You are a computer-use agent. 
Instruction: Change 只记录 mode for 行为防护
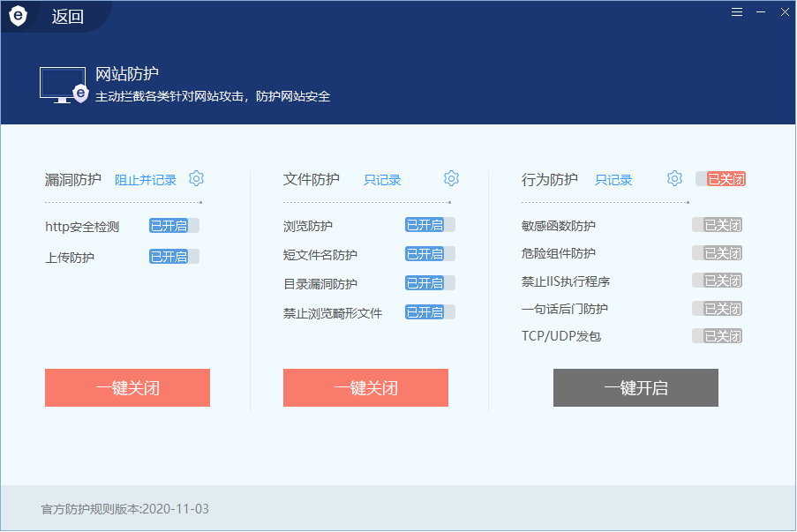tap(613, 178)
